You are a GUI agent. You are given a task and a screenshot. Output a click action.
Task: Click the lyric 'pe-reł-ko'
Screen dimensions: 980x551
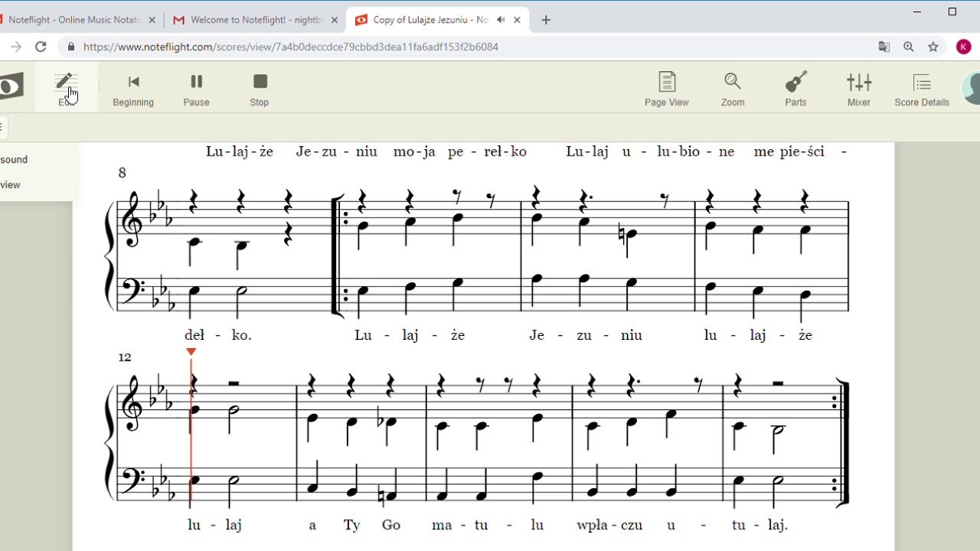[x=488, y=152]
